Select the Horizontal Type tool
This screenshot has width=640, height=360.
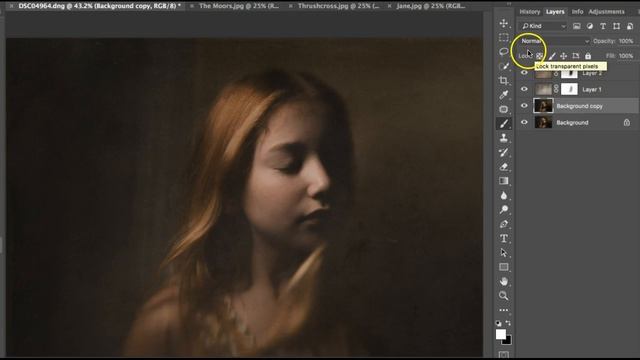(504, 238)
